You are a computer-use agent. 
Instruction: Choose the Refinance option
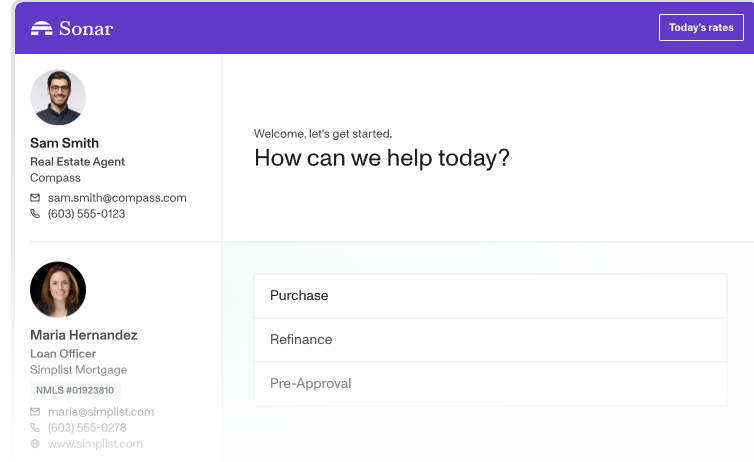pyautogui.click(x=490, y=340)
